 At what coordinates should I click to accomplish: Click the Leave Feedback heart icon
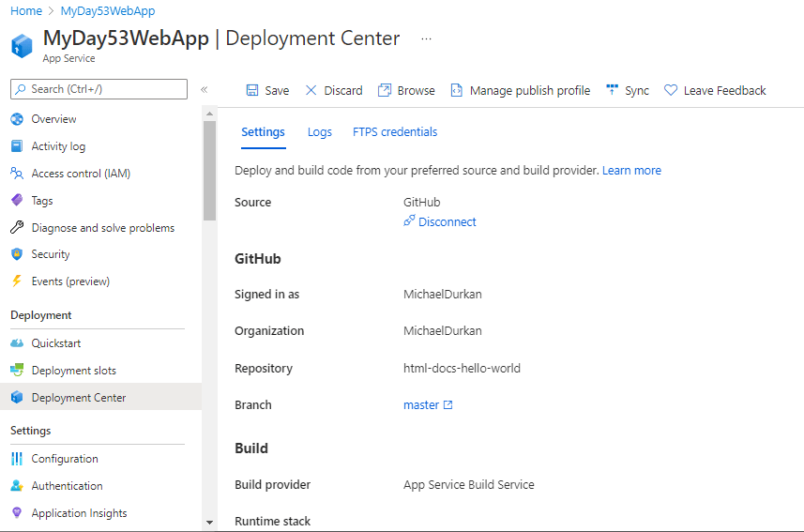671,90
